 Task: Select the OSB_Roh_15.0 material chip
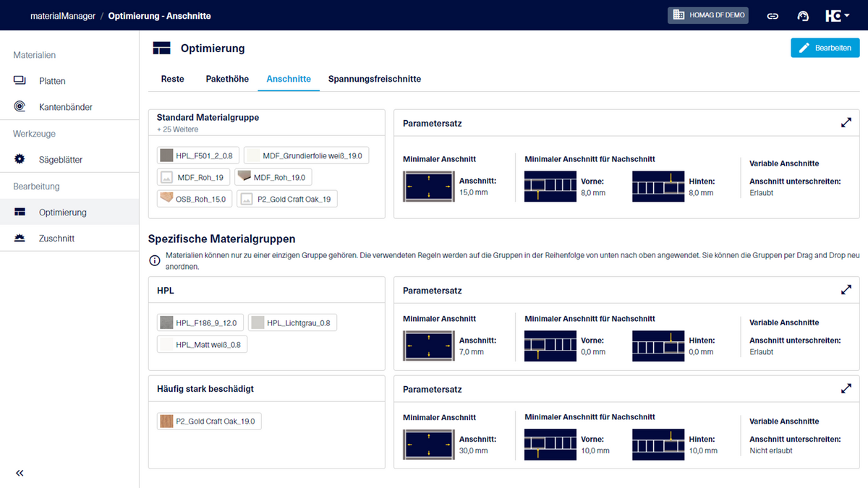pyautogui.click(x=193, y=198)
